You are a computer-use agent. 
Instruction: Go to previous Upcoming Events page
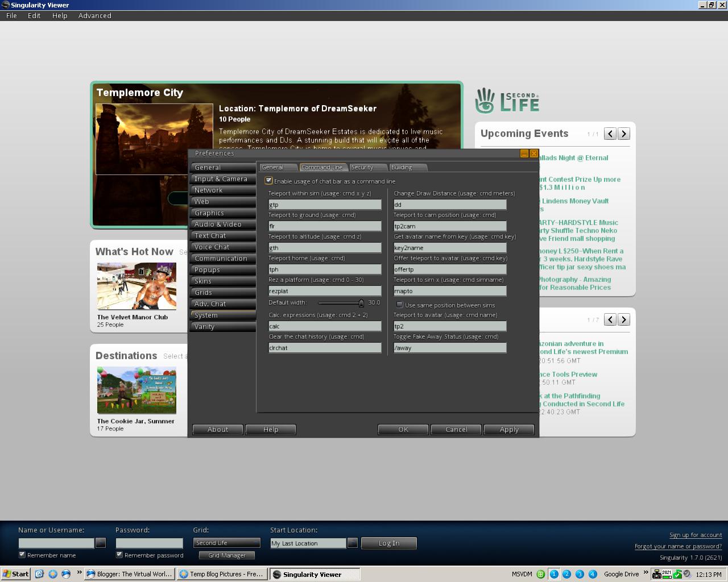610,134
